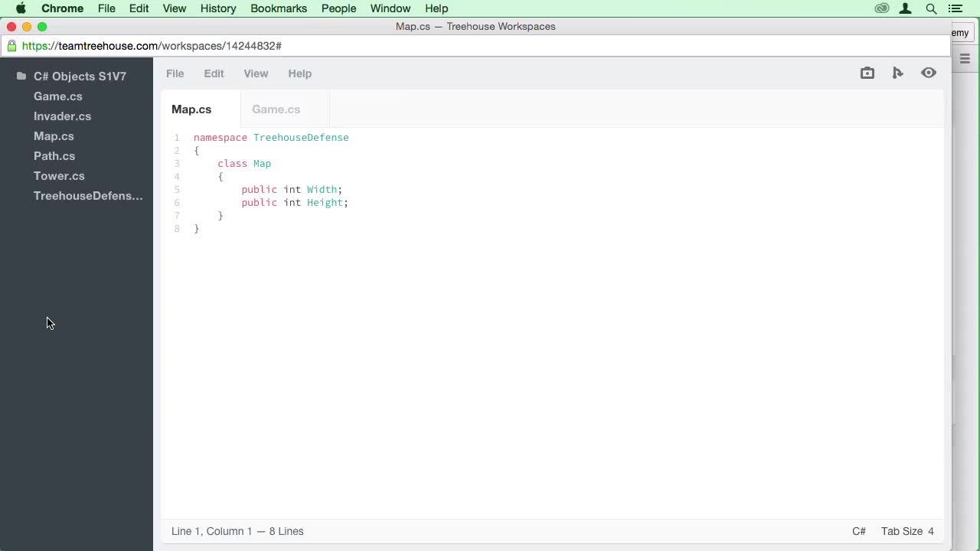This screenshot has width=980, height=551.
Task: Click the fast user switching icon in menu bar
Action: click(x=905, y=8)
